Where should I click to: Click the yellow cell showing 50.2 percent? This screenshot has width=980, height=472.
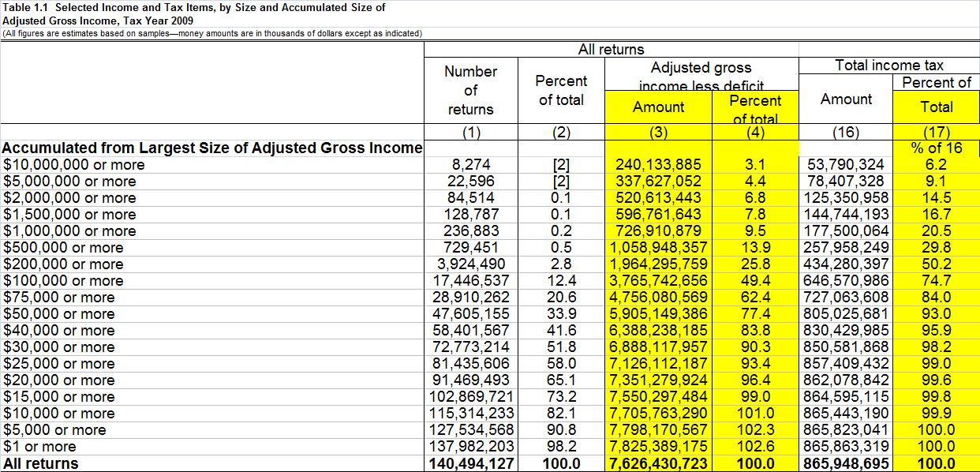click(937, 264)
